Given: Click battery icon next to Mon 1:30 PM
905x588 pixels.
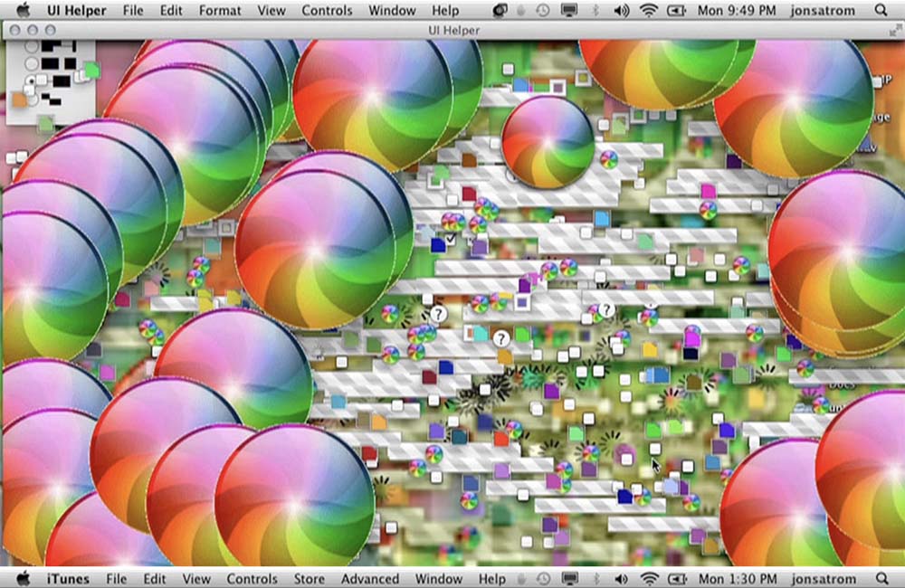Looking at the screenshot, I should [677, 578].
